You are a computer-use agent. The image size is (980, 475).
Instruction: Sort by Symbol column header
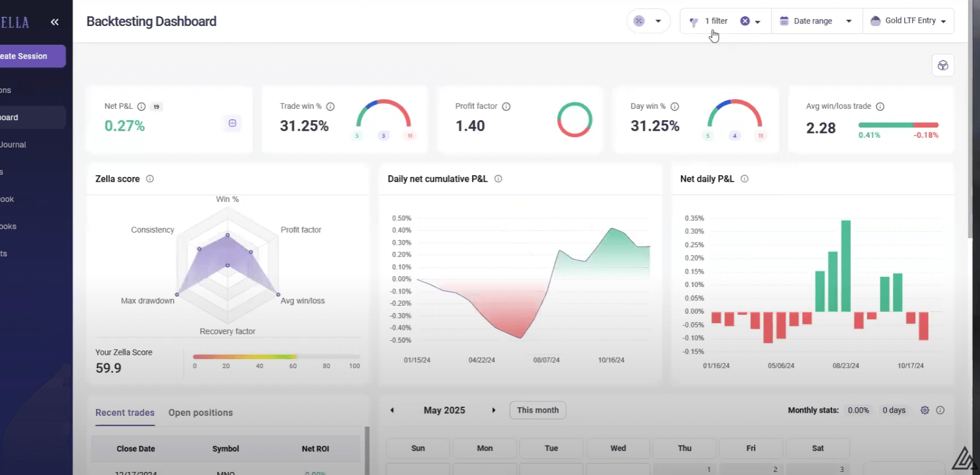click(x=225, y=449)
